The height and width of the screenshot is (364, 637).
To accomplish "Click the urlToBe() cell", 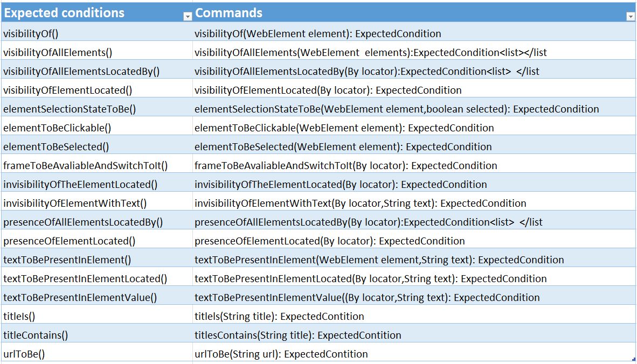I will coord(96,354).
